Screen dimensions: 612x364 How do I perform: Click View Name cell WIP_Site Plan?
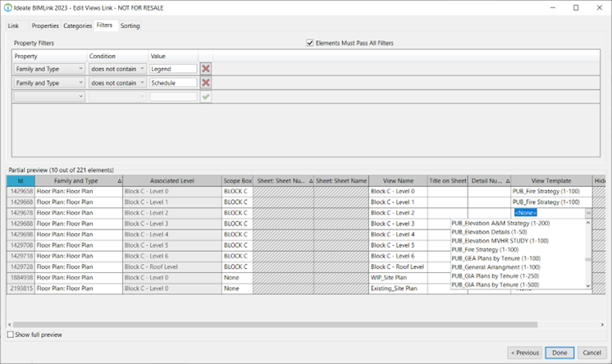coord(398,278)
